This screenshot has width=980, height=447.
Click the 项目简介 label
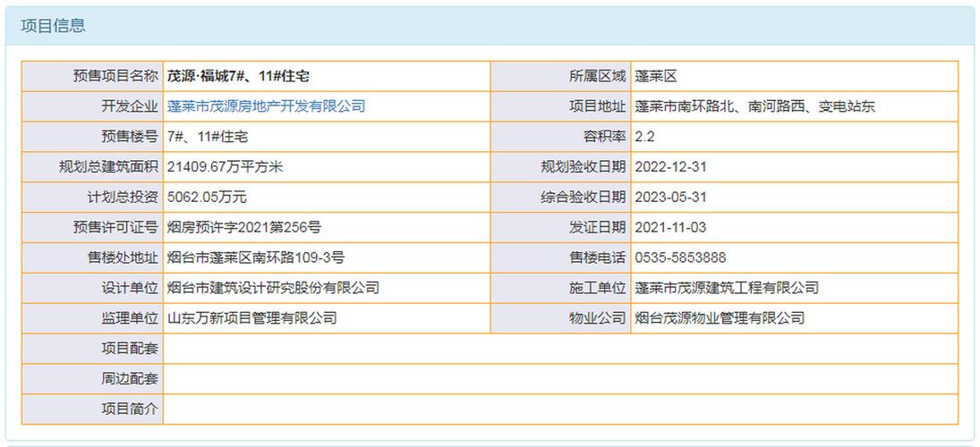(x=130, y=409)
